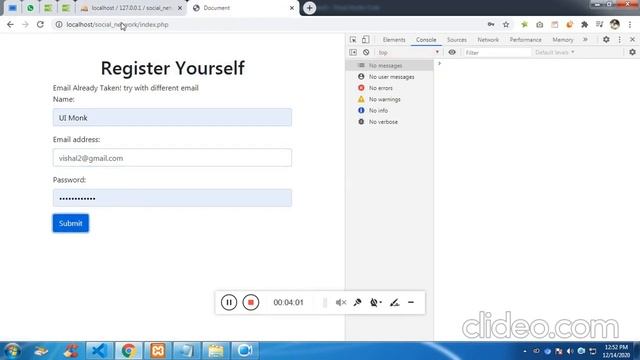This screenshot has height=360, width=640.
Task: Stop the screen recording
Action: pos(251,302)
